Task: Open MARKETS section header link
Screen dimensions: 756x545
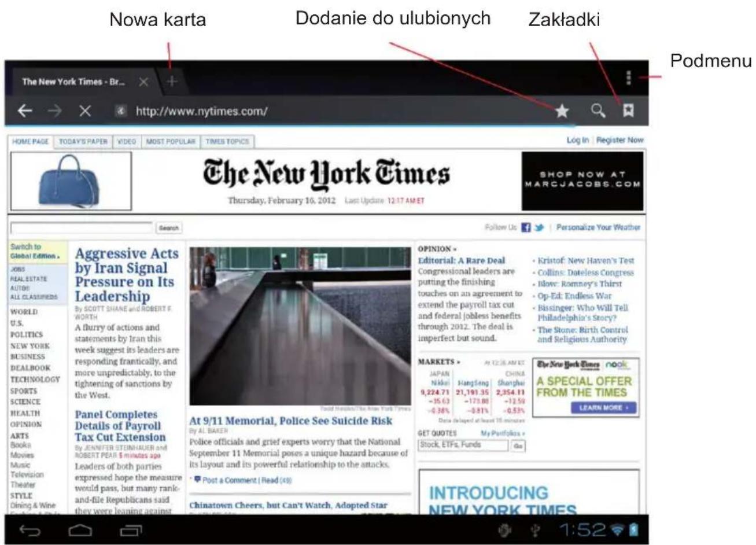Action: [x=439, y=362]
